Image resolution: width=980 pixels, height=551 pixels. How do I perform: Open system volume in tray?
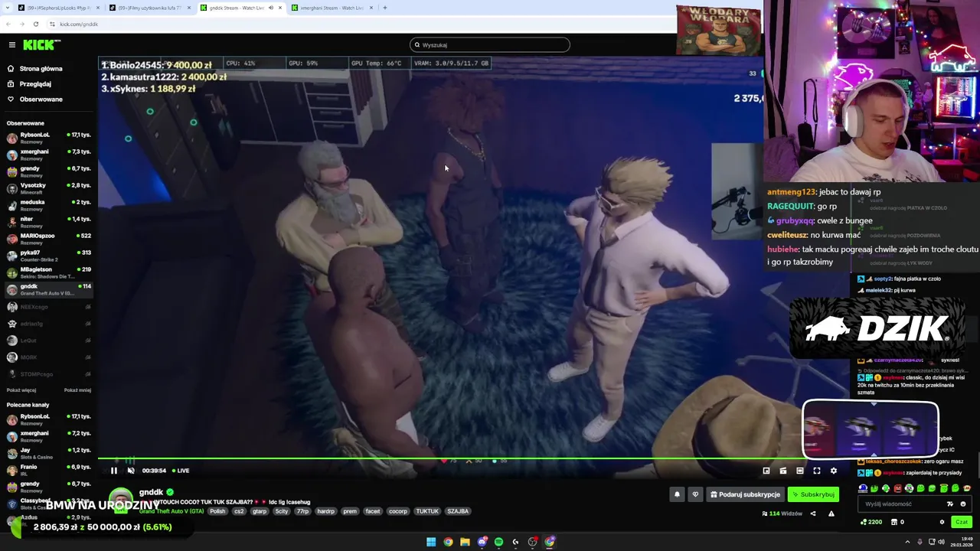tap(942, 542)
